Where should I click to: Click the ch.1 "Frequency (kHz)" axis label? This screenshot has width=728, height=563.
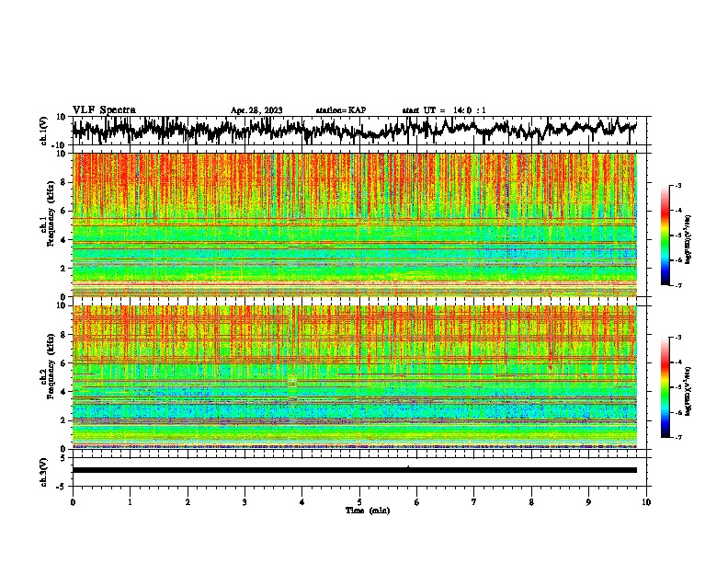51,213
